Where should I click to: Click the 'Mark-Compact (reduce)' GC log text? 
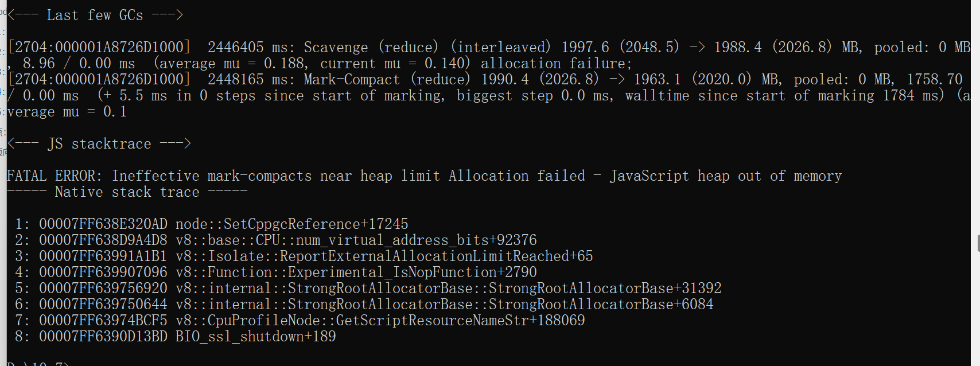[387, 80]
